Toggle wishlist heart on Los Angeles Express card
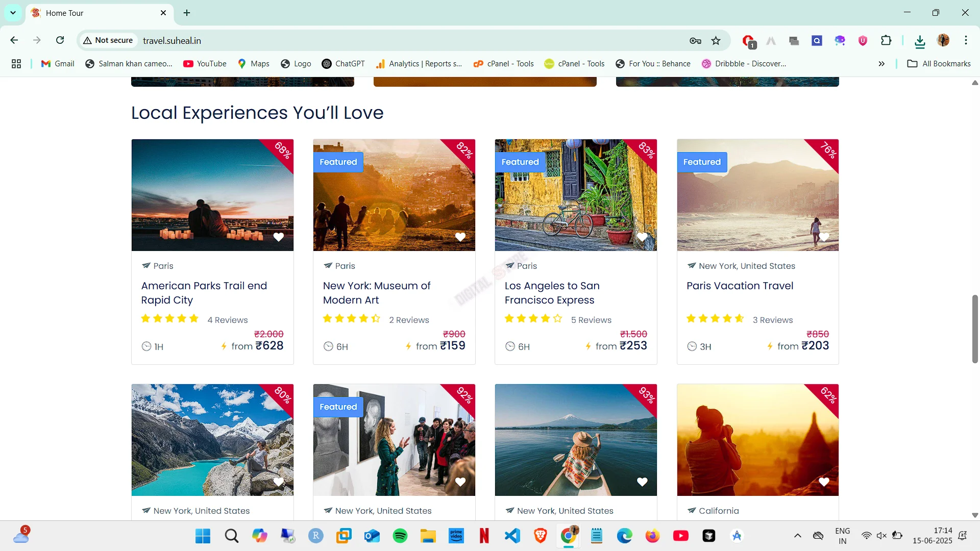The height and width of the screenshot is (551, 980). point(642,237)
